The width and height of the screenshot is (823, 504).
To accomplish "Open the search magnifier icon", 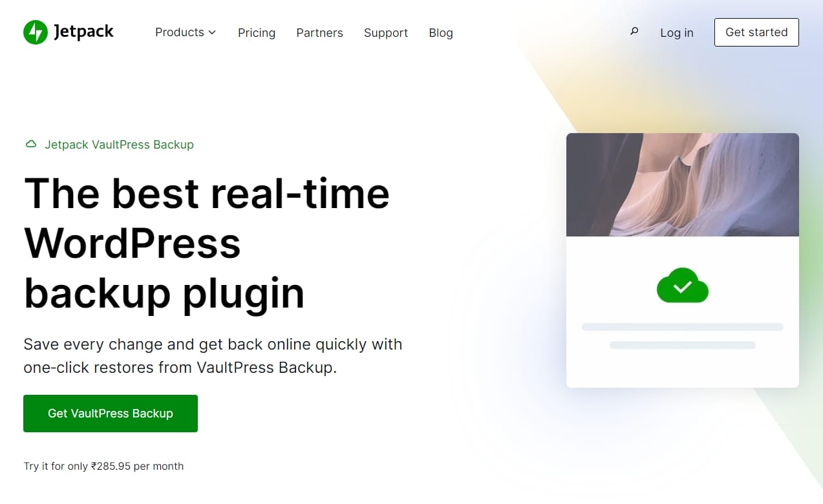I will (634, 31).
